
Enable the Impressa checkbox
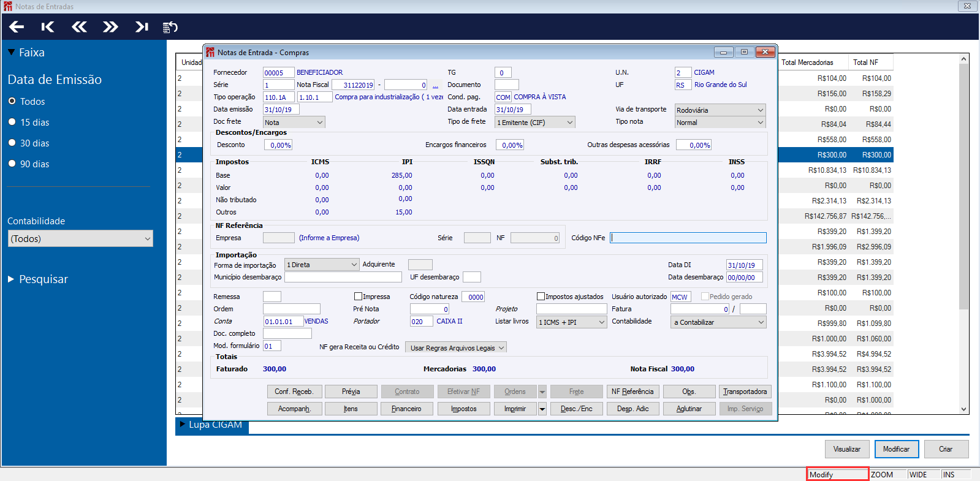(x=359, y=297)
